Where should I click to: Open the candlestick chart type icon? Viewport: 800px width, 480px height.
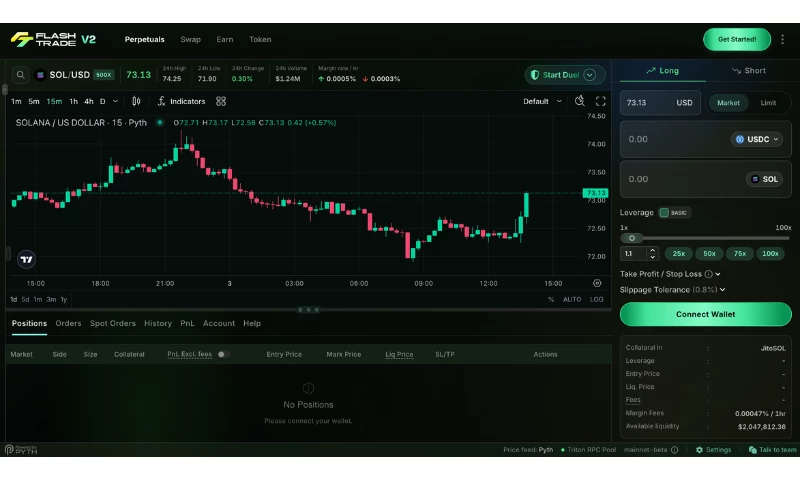[136, 101]
